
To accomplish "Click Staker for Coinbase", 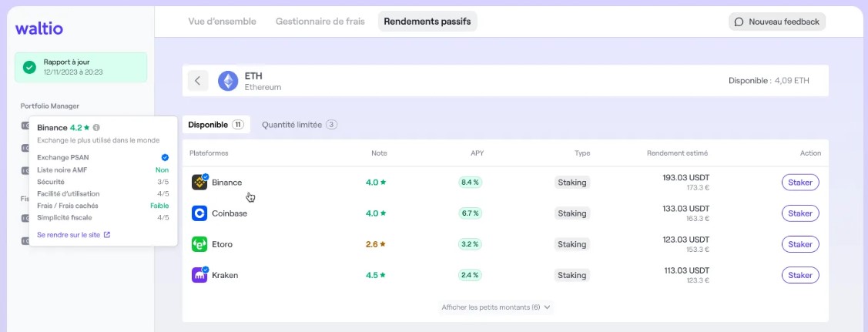I will pos(800,213).
